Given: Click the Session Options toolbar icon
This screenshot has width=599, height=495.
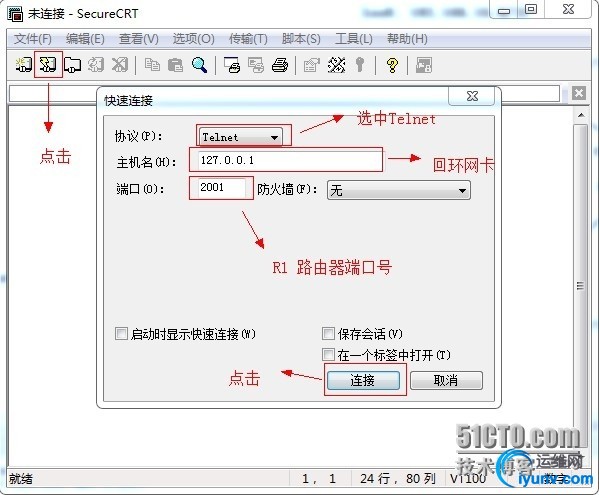Looking at the screenshot, I should pyautogui.click(x=312, y=65).
